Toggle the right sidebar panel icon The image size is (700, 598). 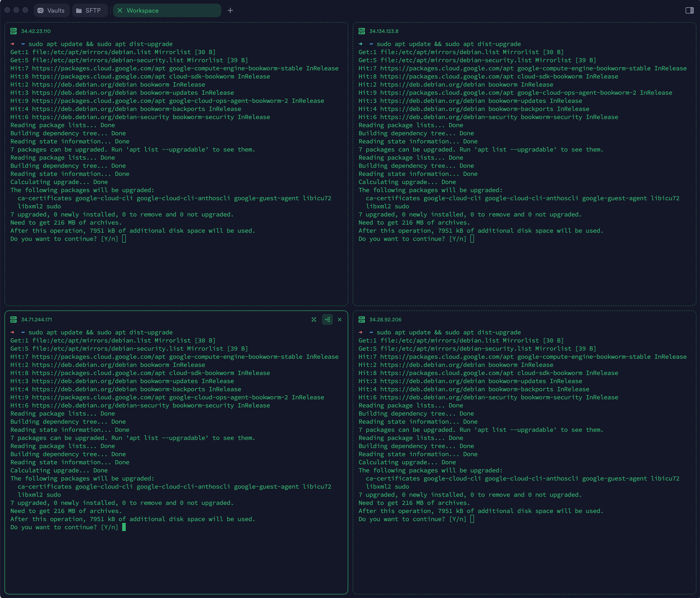689,11
